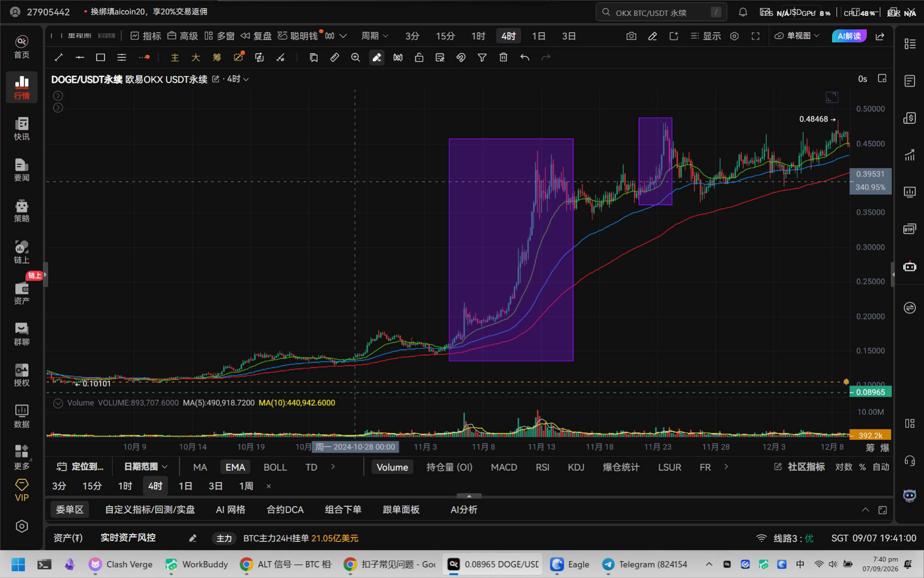Expand the bottom panel up chevron
924x578 pixels.
pos(865,510)
